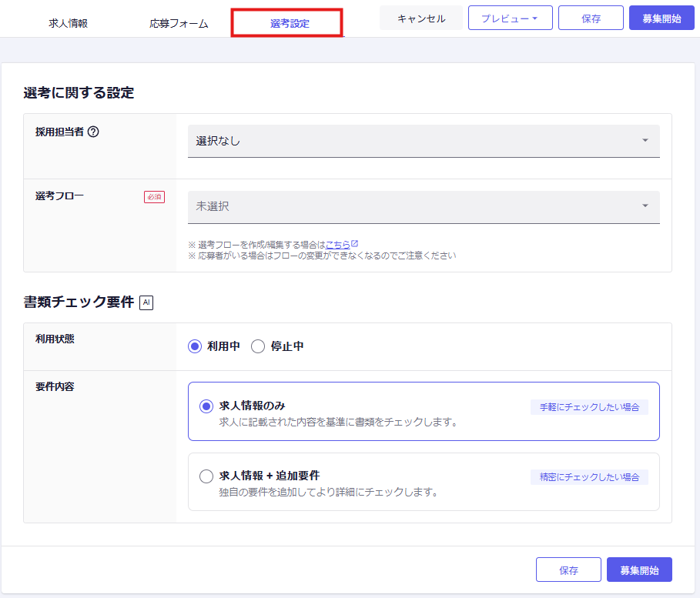Go to the 応募フォーム tab
Image resolution: width=700 pixels, height=598 pixels.
pos(179,23)
